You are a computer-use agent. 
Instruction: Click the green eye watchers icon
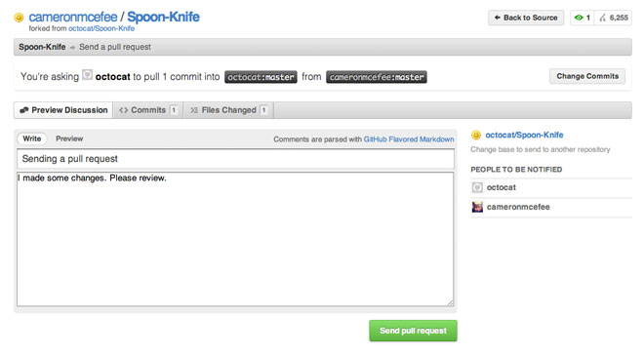coord(579,18)
